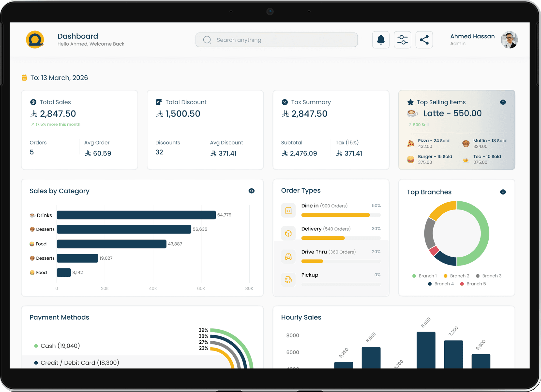541x392 pixels.
Task: Toggle eye icon on Sales by Category
Action: pyautogui.click(x=251, y=191)
